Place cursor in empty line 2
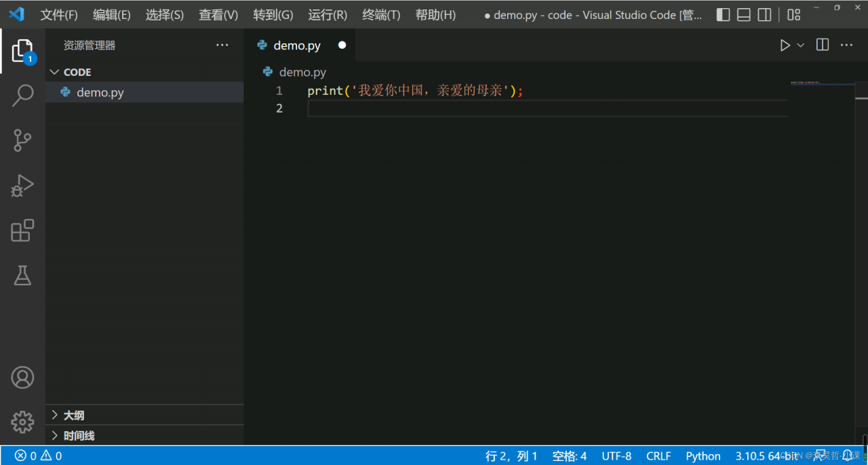The image size is (868, 465). tap(547, 108)
